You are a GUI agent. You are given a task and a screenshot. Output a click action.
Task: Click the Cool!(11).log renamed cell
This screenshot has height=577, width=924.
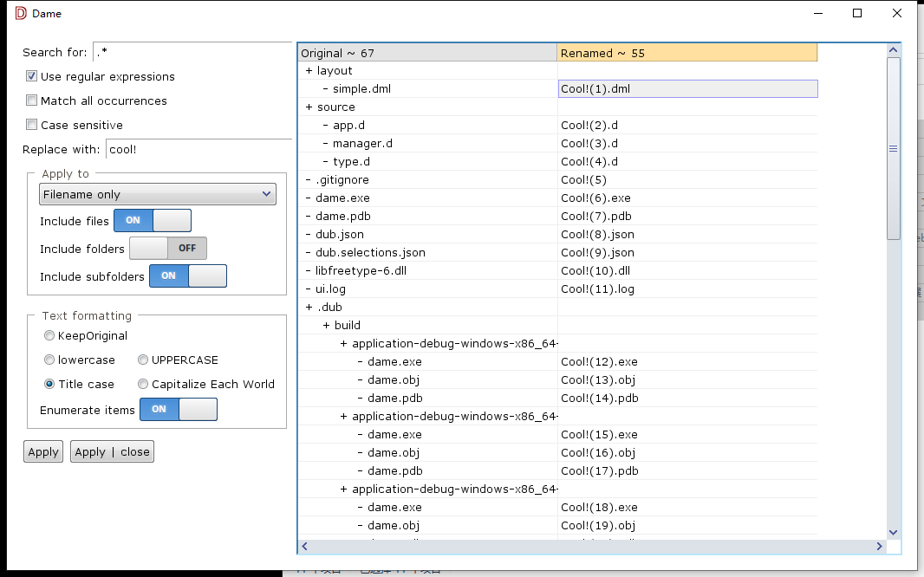pos(687,289)
